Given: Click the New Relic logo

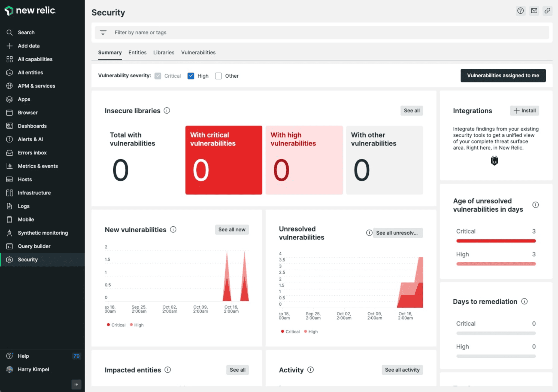Looking at the screenshot, I should pos(30,10).
